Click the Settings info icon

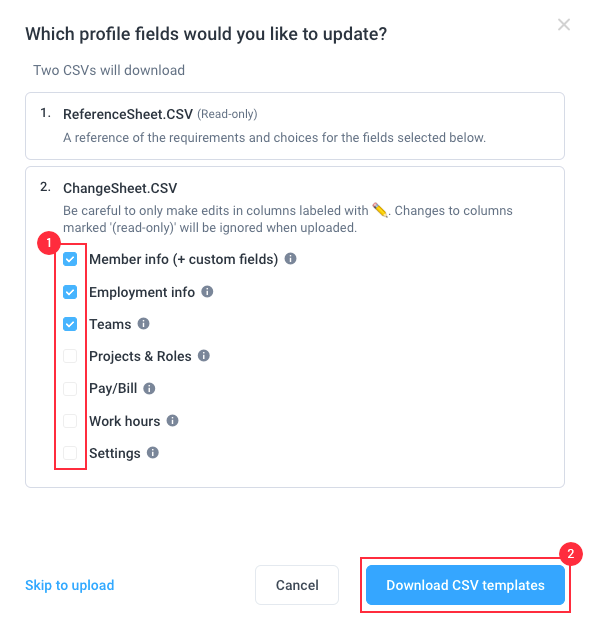click(x=153, y=452)
